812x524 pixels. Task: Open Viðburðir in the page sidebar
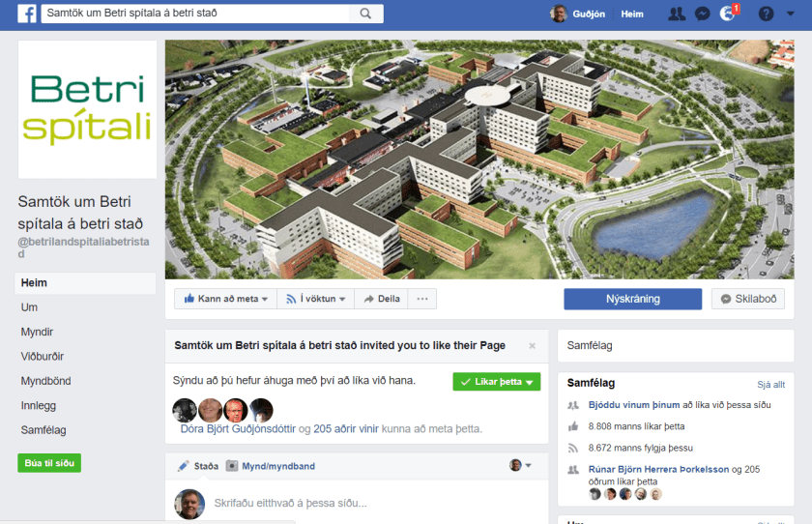pyautogui.click(x=43, y=356)
